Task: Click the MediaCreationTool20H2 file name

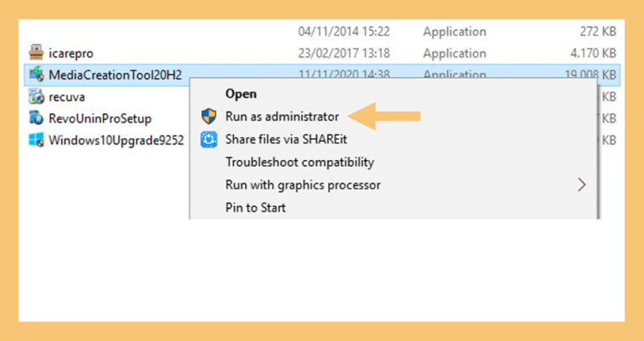Action: (116, 75)
